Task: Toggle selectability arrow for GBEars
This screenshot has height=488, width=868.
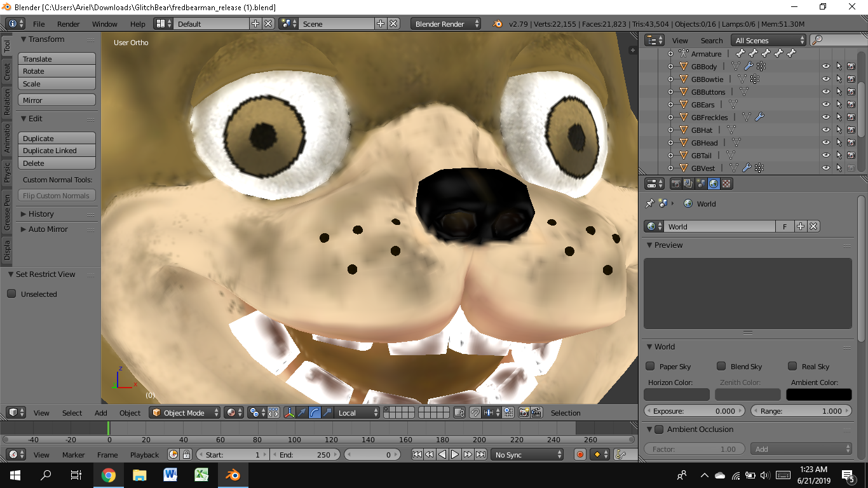Action: click(839, 105)
